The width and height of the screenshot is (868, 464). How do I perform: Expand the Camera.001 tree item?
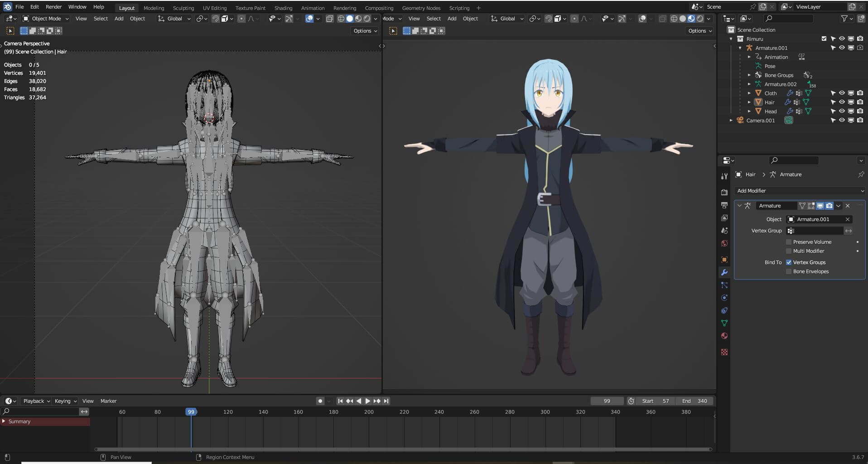pyautogui.click(x=731, y=121)
